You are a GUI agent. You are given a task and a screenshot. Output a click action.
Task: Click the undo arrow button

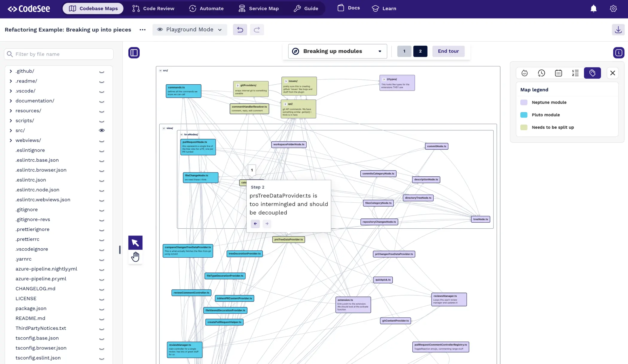click(x=240, y=30)
